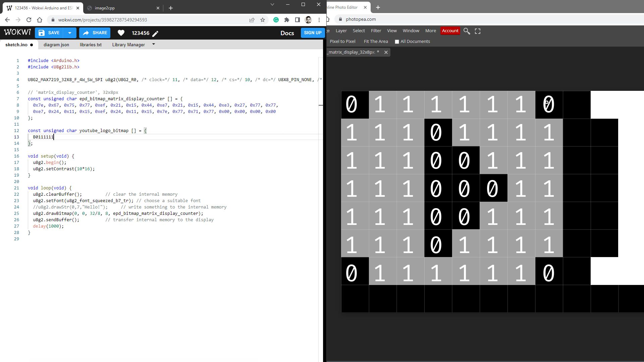Toggle Photopea fullscreen icon

pos(478,31)
